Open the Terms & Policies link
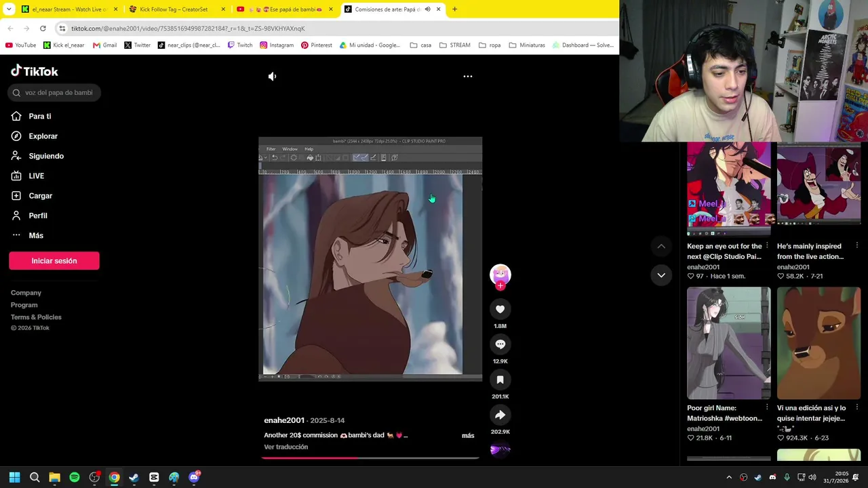Image resolution: width=868 pixels, height=488 pixels. click(x=36, y=317)
